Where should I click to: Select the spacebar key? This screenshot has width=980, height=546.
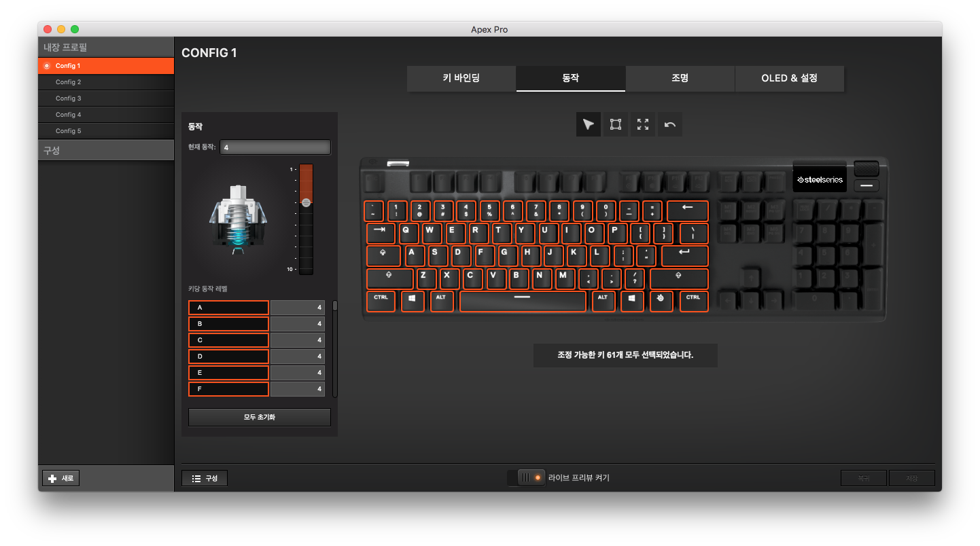(x=523, y=301)
